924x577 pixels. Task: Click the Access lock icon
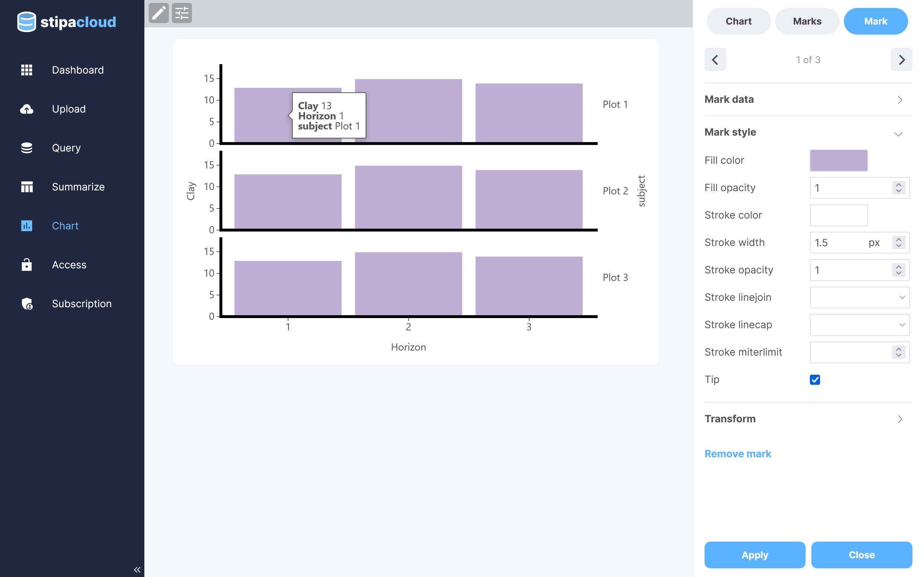tap(26, 264)
